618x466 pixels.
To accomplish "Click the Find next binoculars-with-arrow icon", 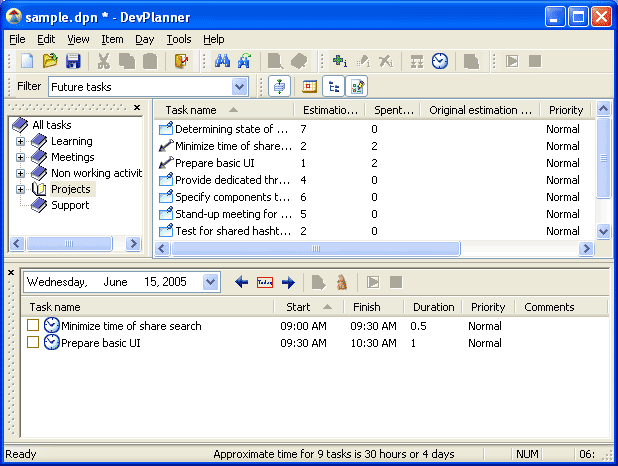I will coord(245,61).
